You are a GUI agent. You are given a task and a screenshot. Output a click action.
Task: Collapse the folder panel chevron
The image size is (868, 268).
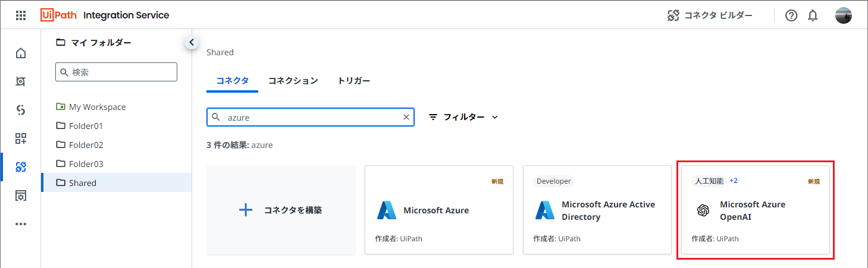click(x=191, y=42)
